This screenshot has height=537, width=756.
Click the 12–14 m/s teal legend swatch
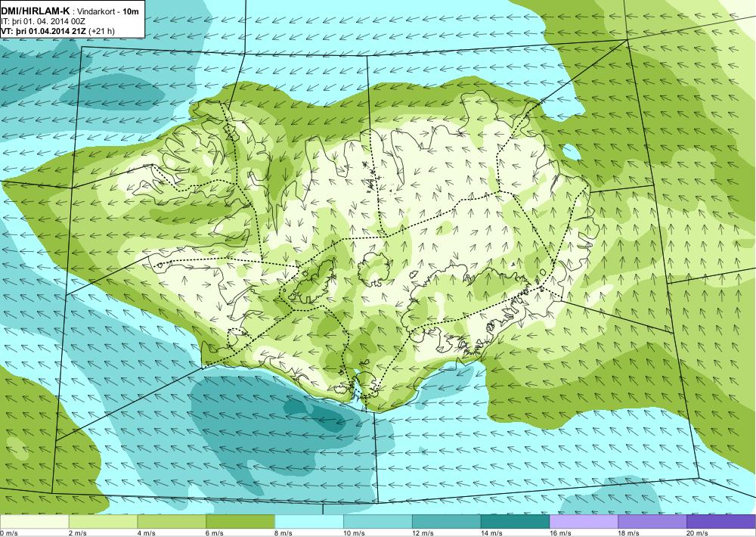click(x=447, y=521)
